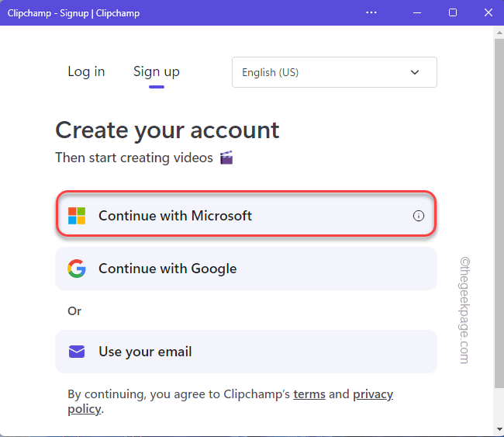Click the scrollbar down arrow
This screenshot has height=437, width=504.
point(499,429)
